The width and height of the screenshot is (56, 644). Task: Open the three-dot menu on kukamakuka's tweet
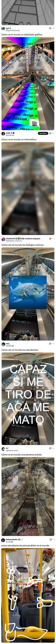(x=53, y=540)
